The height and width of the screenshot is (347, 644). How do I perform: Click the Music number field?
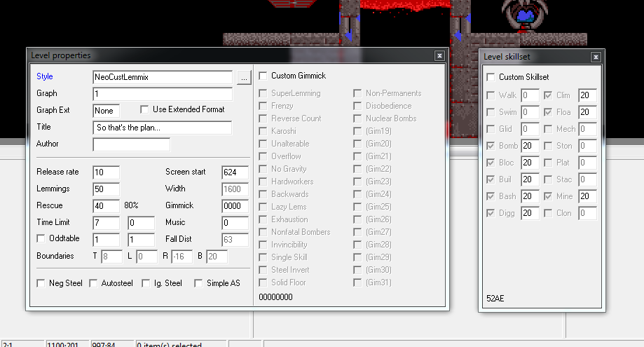click(x=235, y=223)
